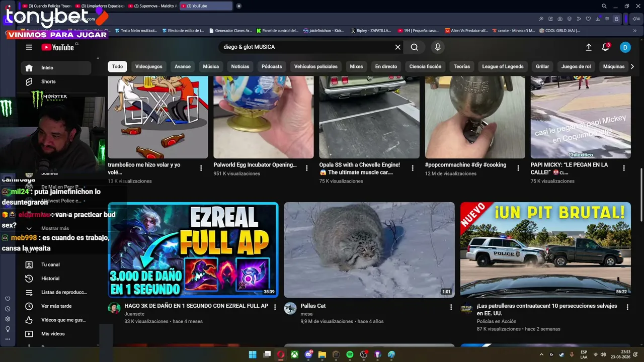Open Juansete channel link

click(x=134, y=314)
